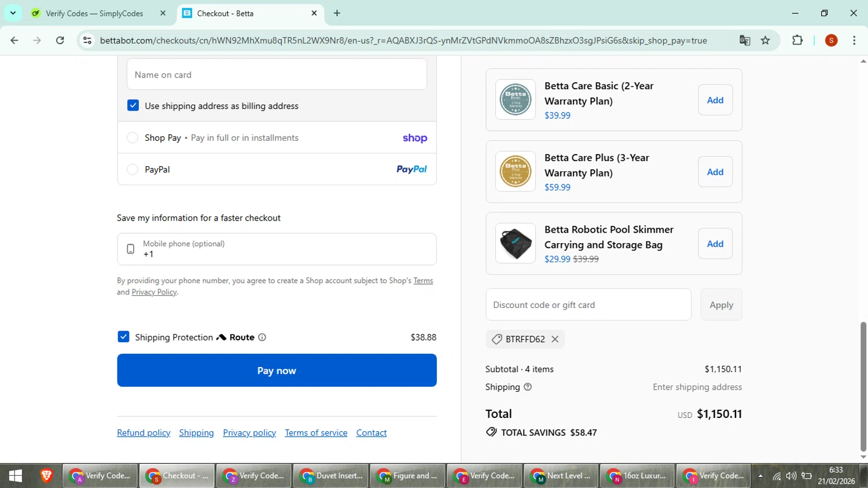Open the battery tray icon
Screen dimensions: 868x488
807,476
